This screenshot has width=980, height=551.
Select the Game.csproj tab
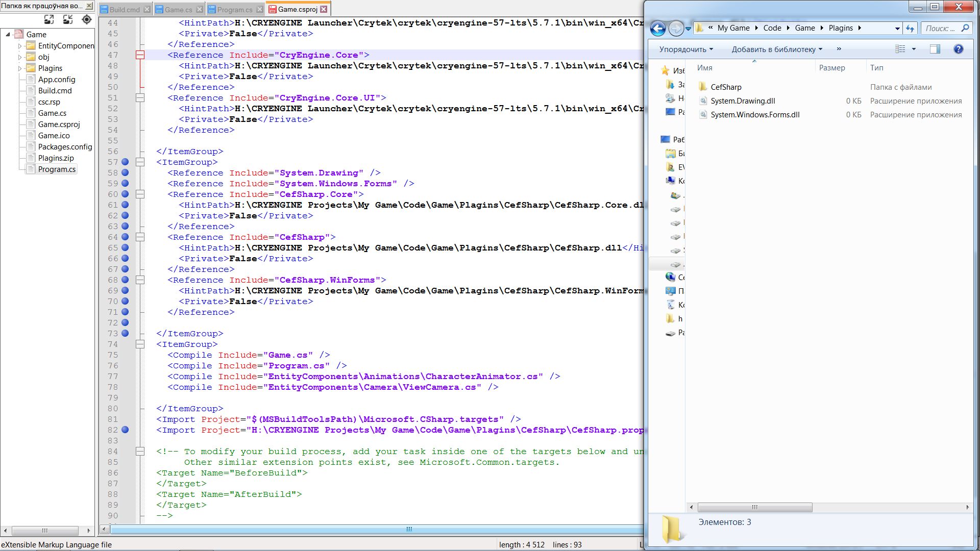[298, 9]
